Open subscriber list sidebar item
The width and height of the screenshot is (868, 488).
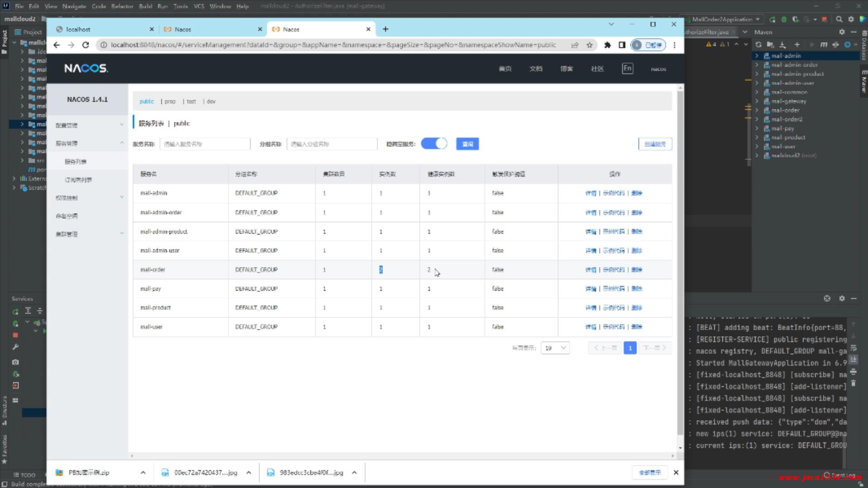pyautogui.click(x=78, y=179)
